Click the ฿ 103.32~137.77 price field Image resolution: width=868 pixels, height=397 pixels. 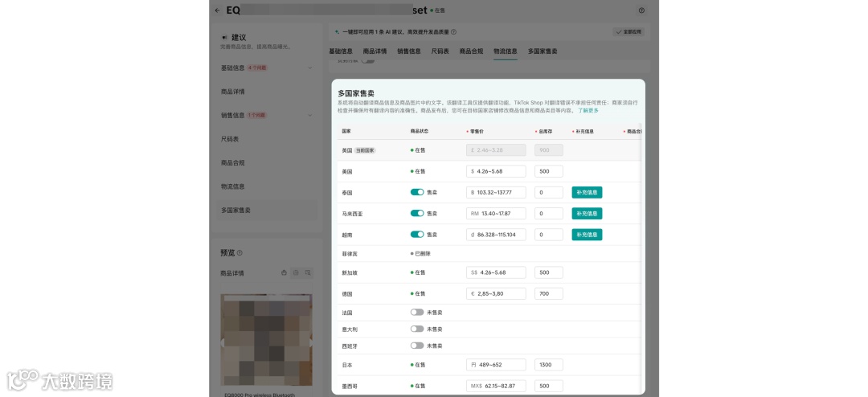pyautogui.click(x=496, y=192)
